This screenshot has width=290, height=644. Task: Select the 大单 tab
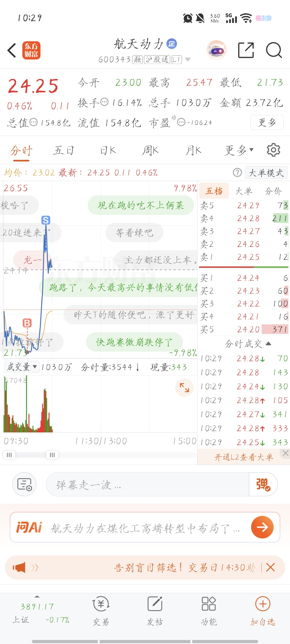pyautogui.click(x=244, y=191)
